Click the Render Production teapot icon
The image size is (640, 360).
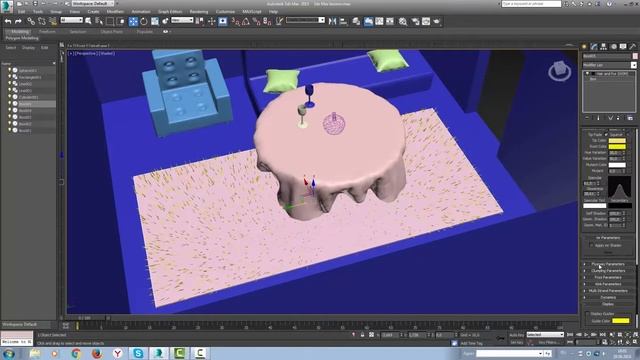tap(437, 21)
